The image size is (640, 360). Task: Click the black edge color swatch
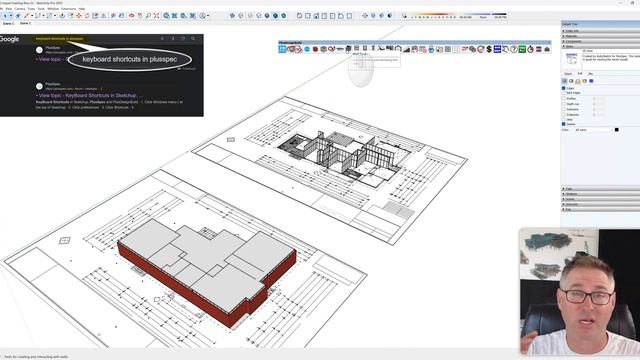point(617,130)
